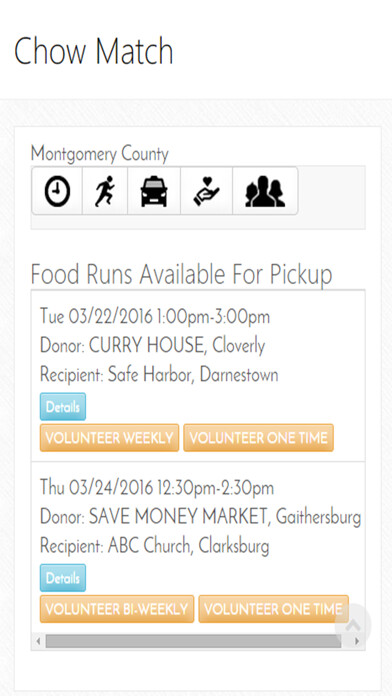Screen dimensions: 392x696
Task: Select the running person icon
Action: 105,191
